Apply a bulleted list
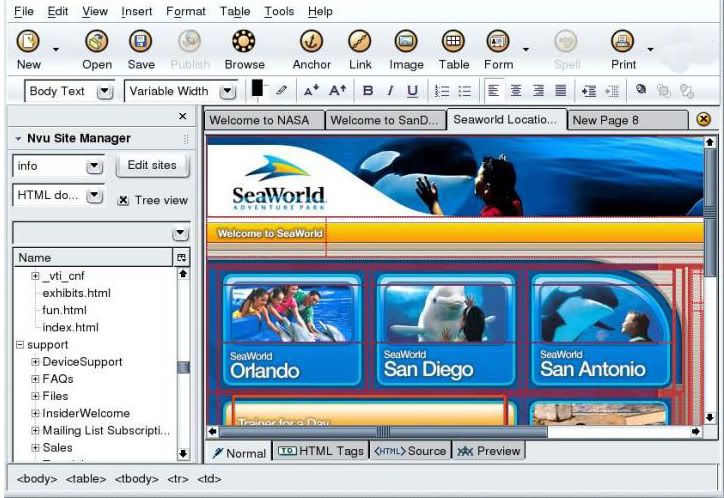The width and height of the screenshot is (724, 498). pos(465,91)
